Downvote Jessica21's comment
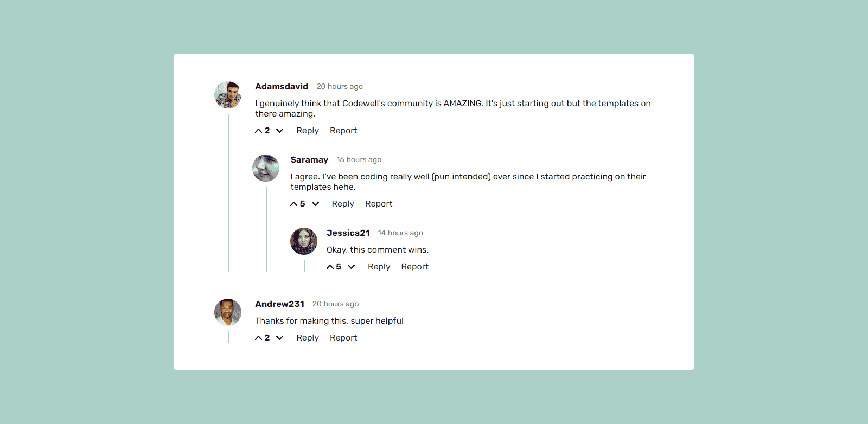This screenshot has width=868, height=424. pyautogui.click(x=351, y=267)
